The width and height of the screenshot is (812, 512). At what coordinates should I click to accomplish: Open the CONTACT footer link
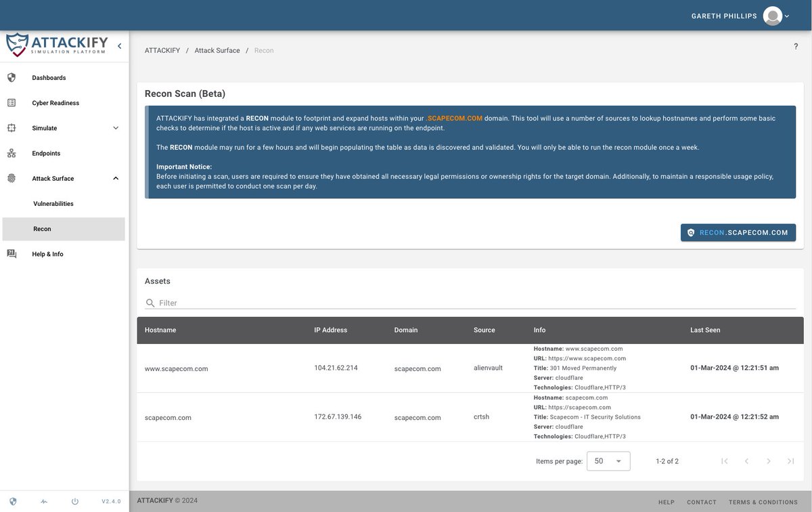702,503
